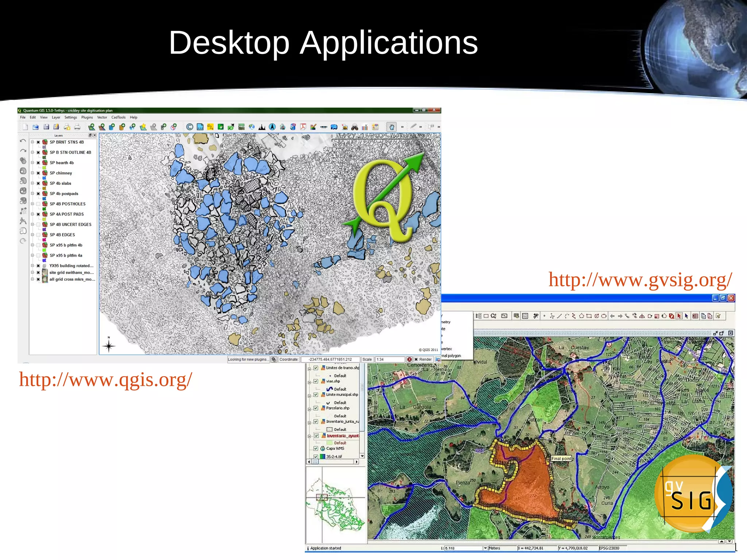This screenshot has height=560, width=747.
Task: Click the New Project icon in QGIS toolbar
Action: [25, 127]
